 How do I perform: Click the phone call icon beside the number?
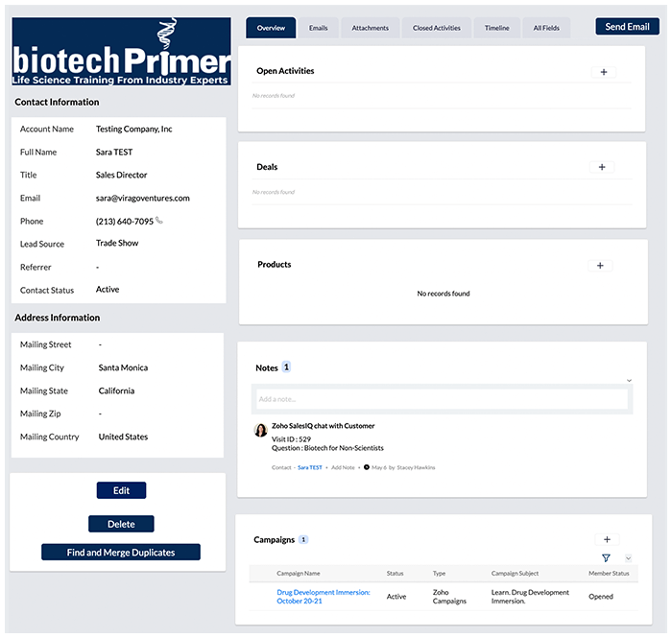(159, 222)
